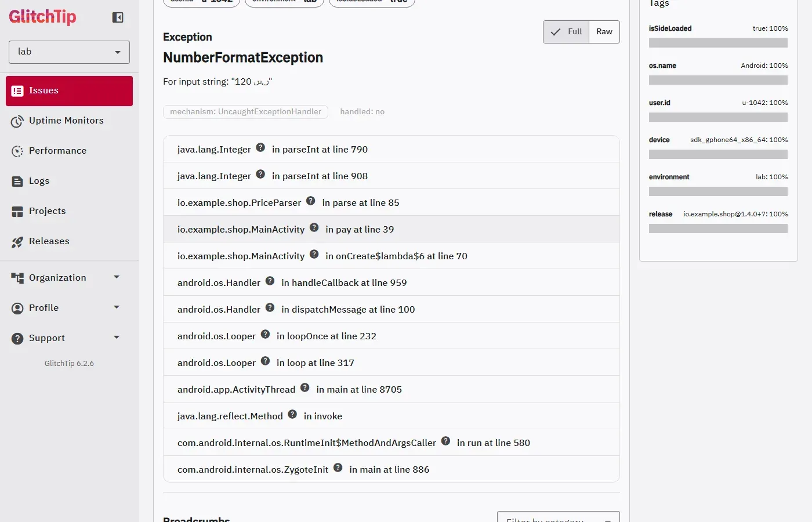The image size is (812, 522).
Task: Expand the Support menu arrow
Action: tap(117, 338)
